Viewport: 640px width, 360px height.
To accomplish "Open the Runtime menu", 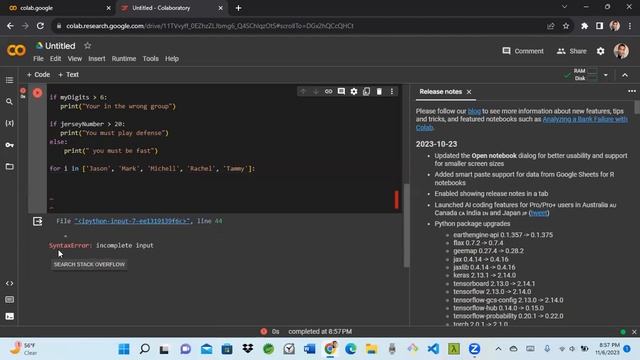I will pos(124,59).
